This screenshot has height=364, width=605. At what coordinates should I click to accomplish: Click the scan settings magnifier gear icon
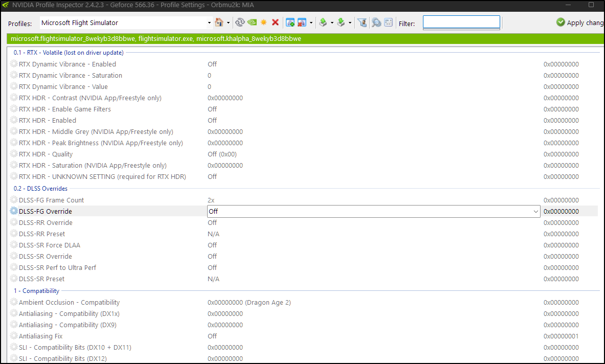pyautogui.click(x=376, y=22)
